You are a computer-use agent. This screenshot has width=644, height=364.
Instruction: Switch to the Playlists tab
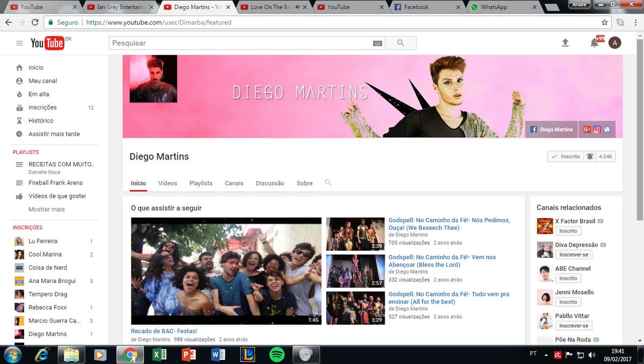[x=201, y=184]
